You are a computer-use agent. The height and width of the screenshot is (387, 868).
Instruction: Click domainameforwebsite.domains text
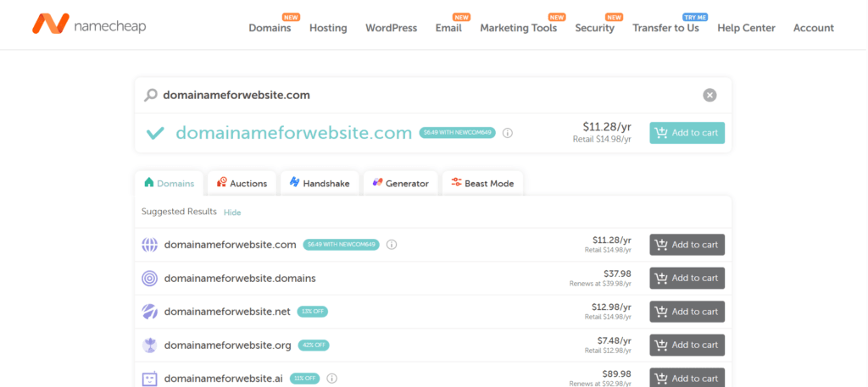click(x=240, y=278)
